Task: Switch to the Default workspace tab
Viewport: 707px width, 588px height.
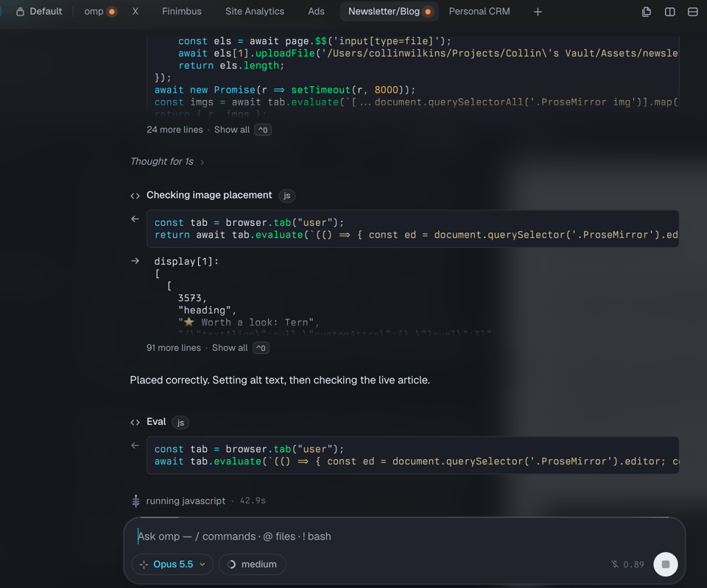Action: tap(39, 11)
